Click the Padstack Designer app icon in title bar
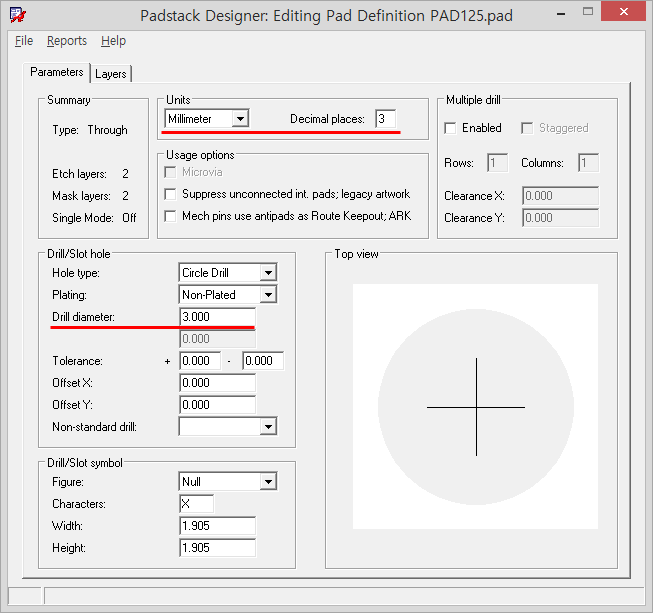The width and height of the screenshot is (653, 613). point(17,15)
